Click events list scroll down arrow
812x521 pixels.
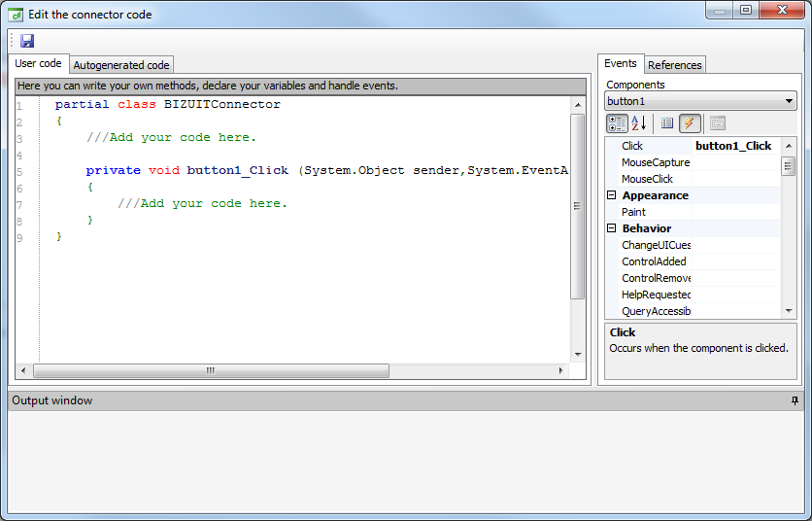pos(789,311)
